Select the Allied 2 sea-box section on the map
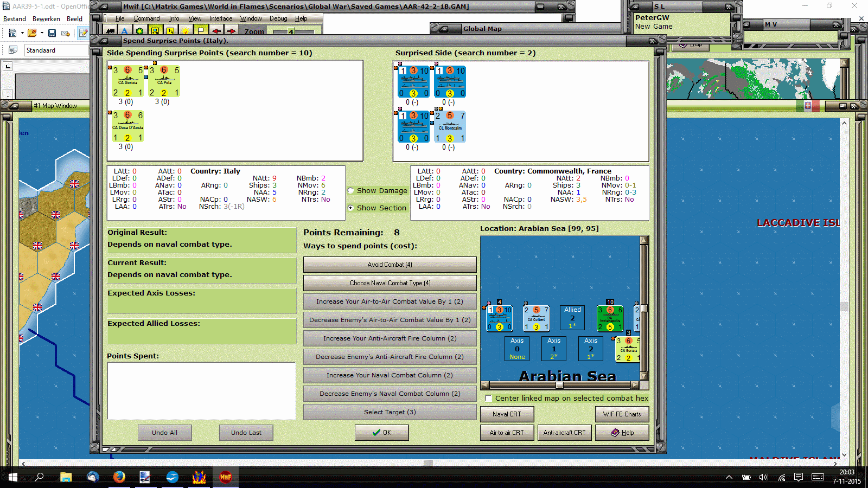 572,318
